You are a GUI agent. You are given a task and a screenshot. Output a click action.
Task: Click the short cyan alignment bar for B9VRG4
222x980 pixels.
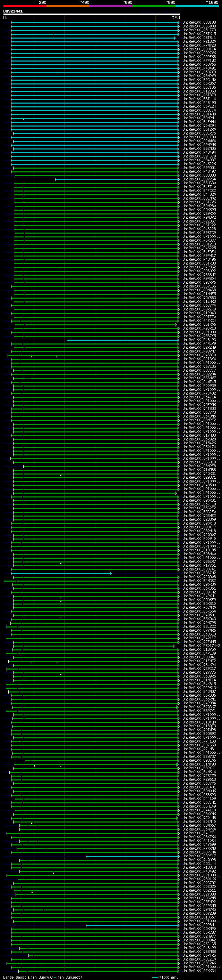[117, 179]
